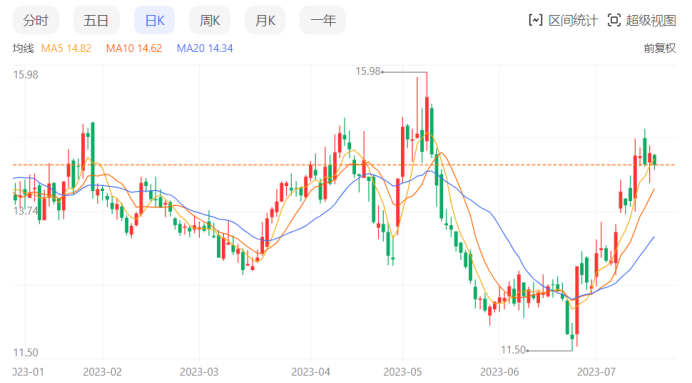Click the MA20 14.34 indicator label
The height and width of the screenshot is (383, 692).
coord(205,48)
